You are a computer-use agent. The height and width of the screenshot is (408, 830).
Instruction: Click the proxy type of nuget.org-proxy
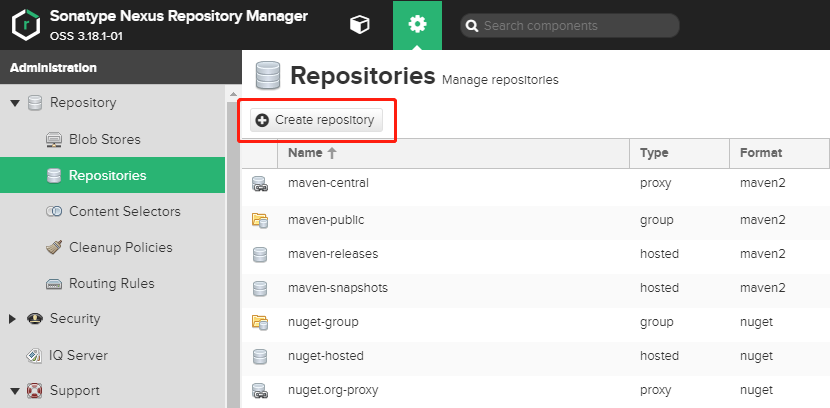coord(655,391)
